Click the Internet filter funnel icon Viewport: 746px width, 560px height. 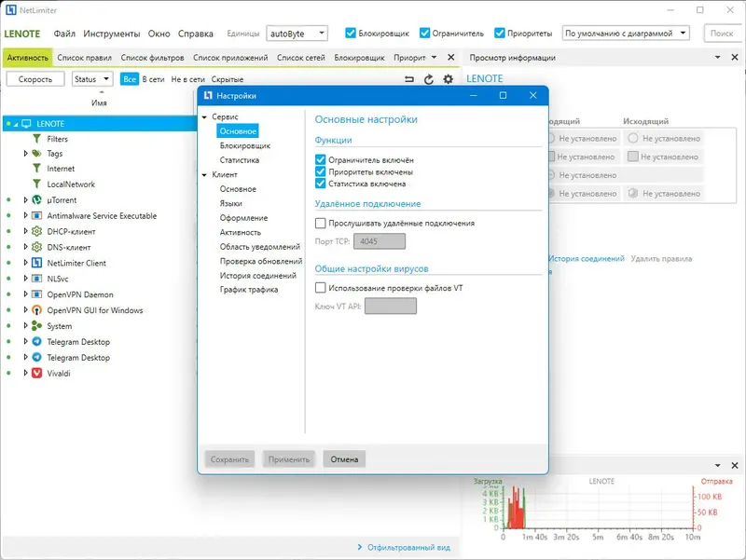click(x=36, y=169)
